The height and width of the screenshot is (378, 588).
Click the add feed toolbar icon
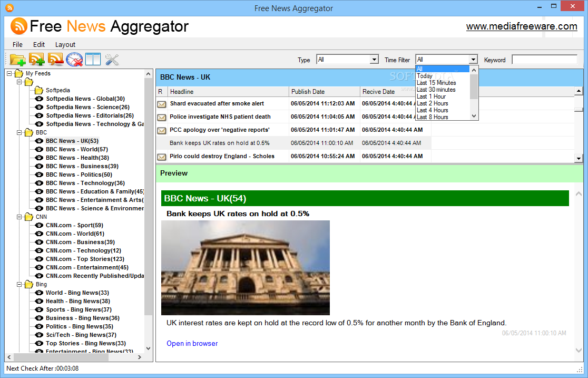[36, 60]
